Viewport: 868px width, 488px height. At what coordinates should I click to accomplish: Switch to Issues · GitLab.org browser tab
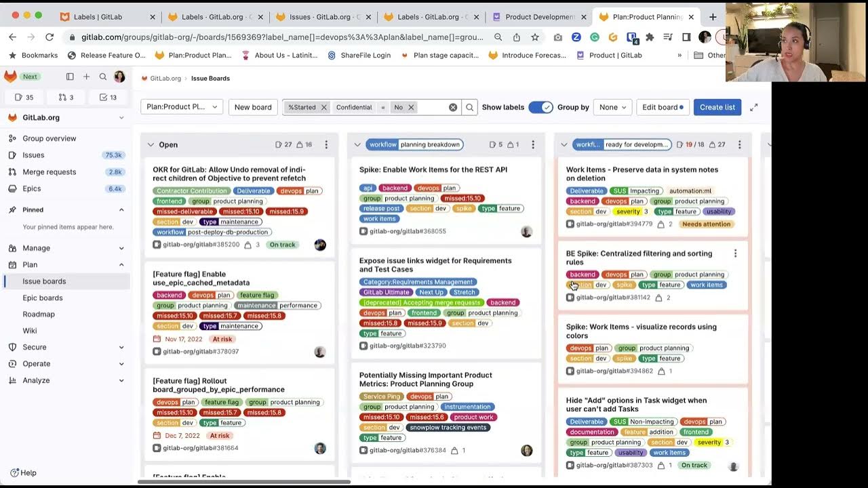[323, 17]
